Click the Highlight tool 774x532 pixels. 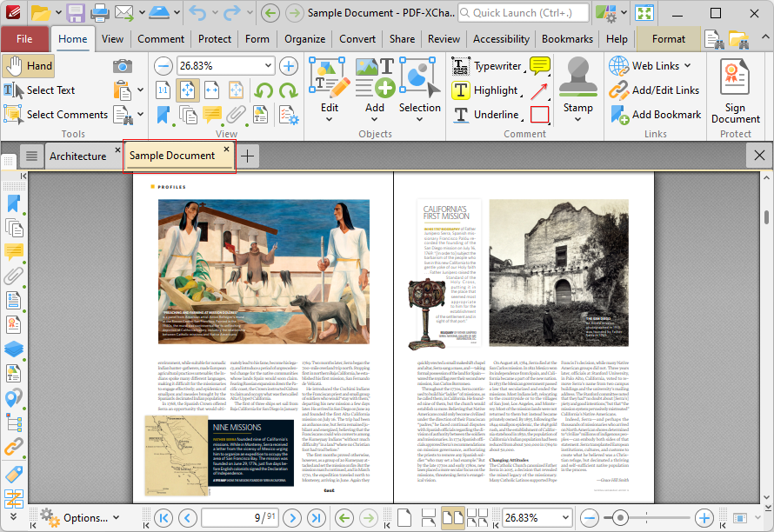[x=484, y=90]
